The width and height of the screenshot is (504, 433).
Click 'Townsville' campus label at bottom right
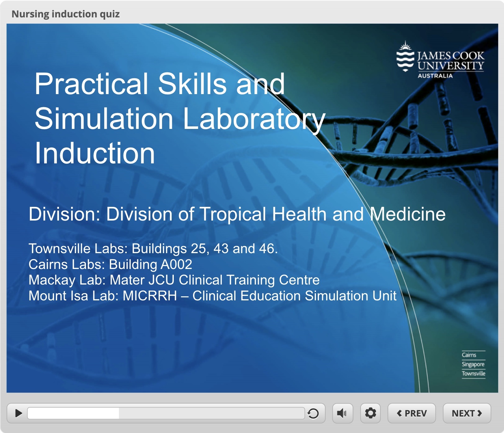tap(474, 373)
